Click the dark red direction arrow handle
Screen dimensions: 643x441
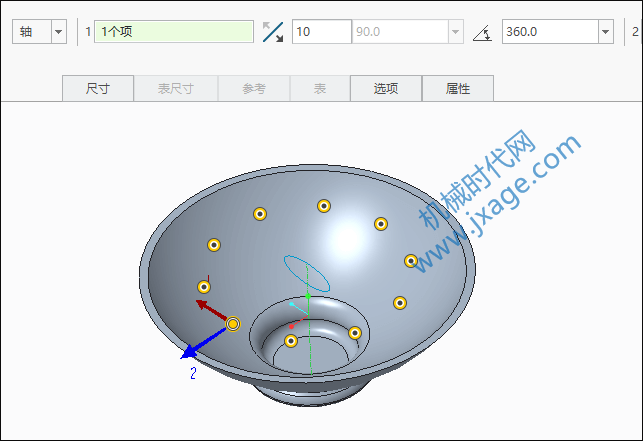(203, 305)
